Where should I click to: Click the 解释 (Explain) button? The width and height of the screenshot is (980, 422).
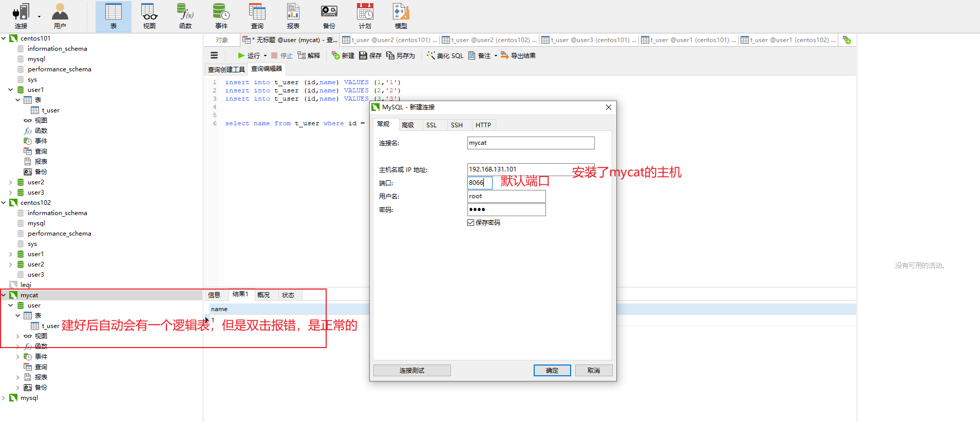pyautogui.click(x=309, y=55)
